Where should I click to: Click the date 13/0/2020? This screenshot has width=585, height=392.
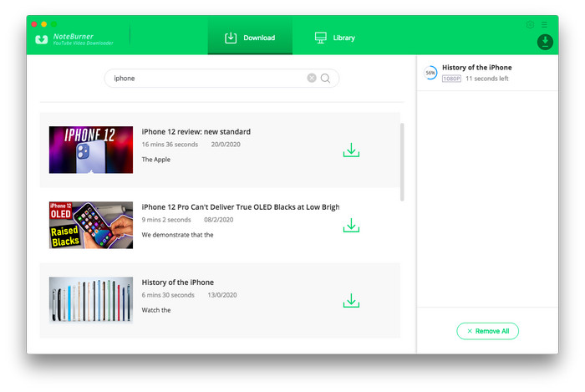point(222,295)
